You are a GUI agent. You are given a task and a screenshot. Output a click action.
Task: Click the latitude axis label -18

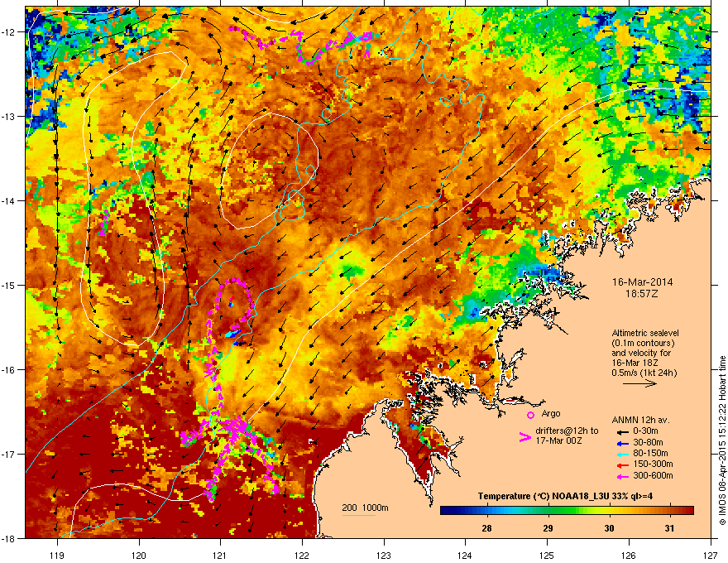click(9, 538)
